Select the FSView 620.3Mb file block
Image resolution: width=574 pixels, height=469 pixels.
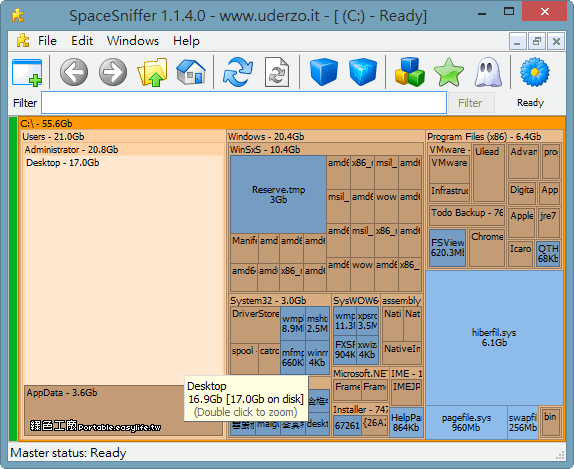coord(447,248)
